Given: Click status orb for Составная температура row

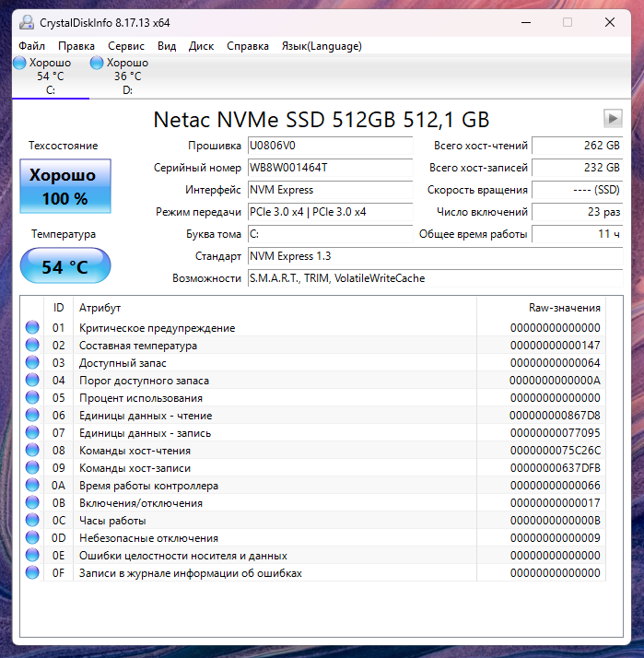Looking at the screenshot, I should [x=32, y=345].
